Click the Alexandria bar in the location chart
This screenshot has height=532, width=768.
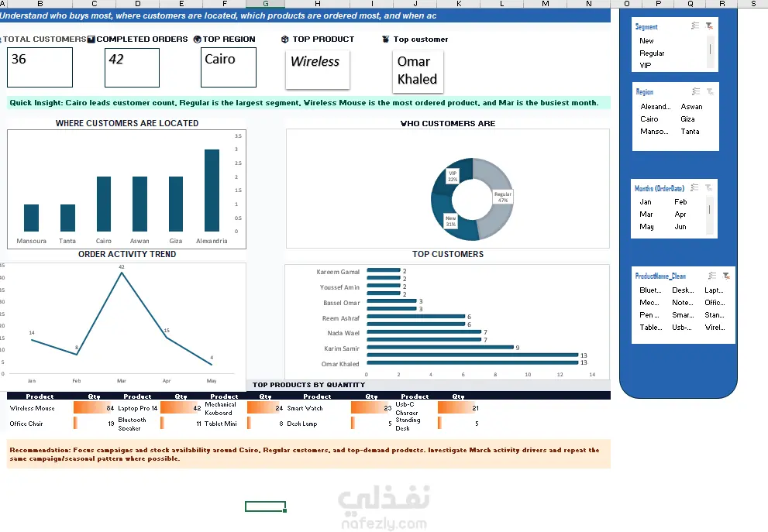pyautogui.click(x=212, y=190)
